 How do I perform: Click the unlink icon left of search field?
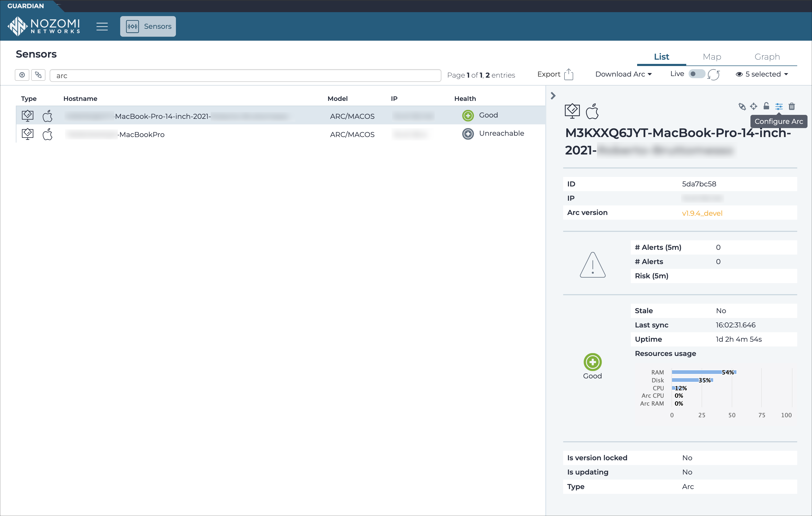[x=38, y=75]
